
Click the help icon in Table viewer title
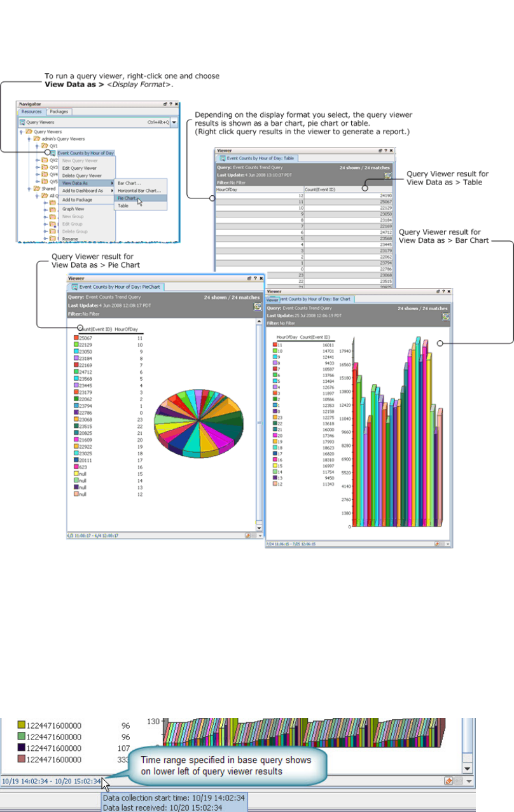385,152
